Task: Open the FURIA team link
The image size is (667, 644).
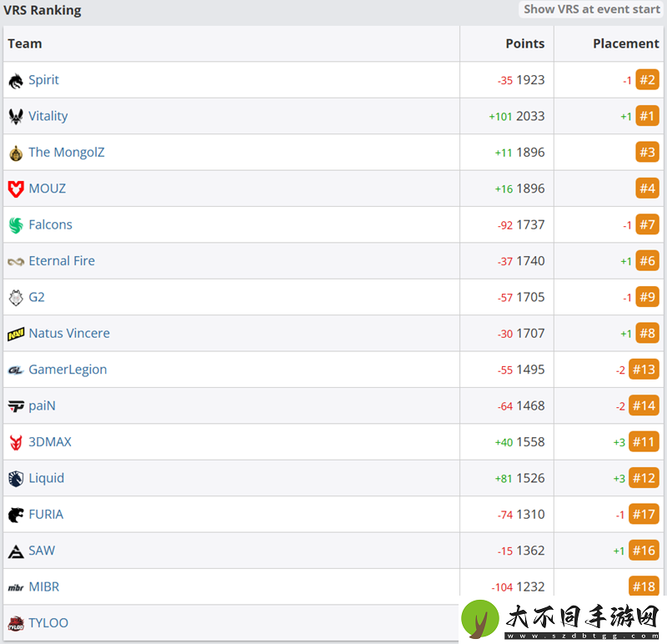Action: click(46, 514)
